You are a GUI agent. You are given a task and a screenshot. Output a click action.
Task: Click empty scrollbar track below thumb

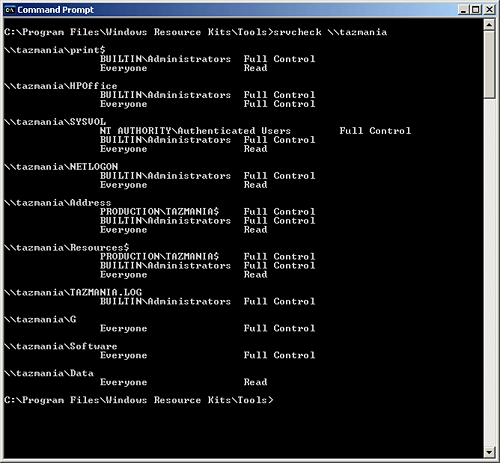tap(489, 272)
